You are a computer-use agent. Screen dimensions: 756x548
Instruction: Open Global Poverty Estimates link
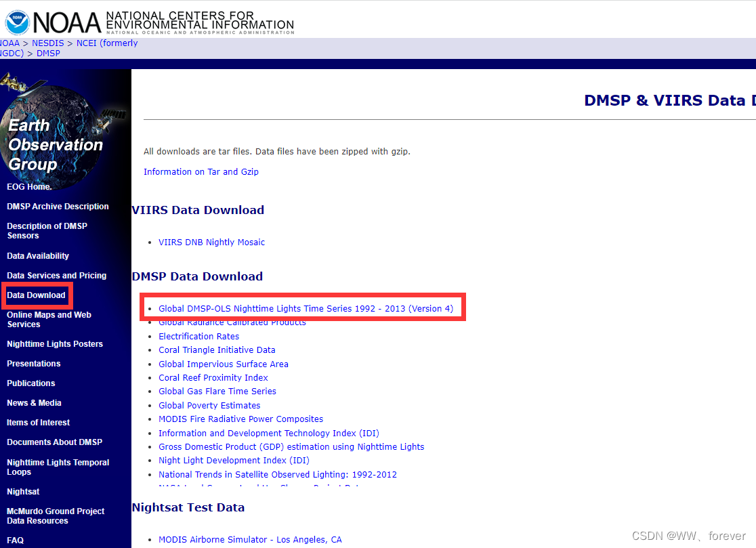tap(209, 405)
